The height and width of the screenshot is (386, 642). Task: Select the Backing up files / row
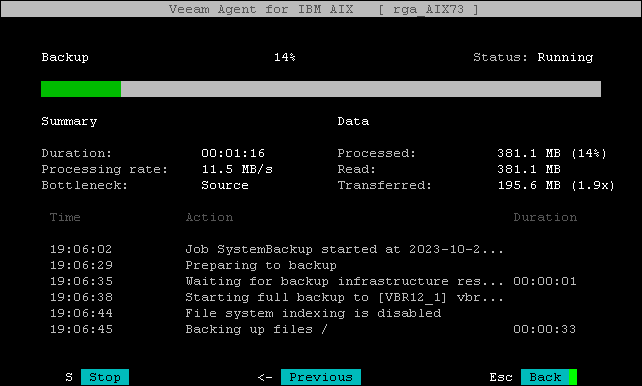click(313, 329)
